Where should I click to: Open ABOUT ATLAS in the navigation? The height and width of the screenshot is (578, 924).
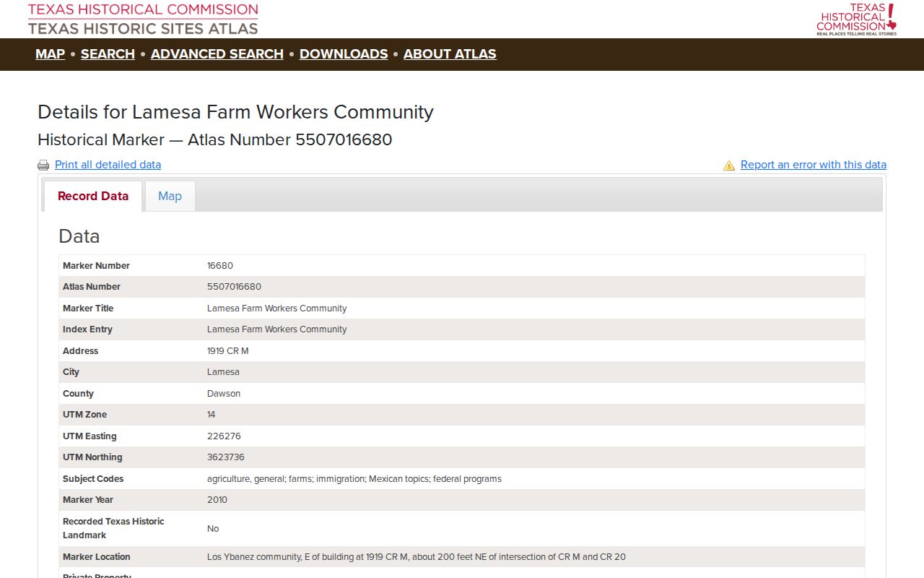pos(450,54)
